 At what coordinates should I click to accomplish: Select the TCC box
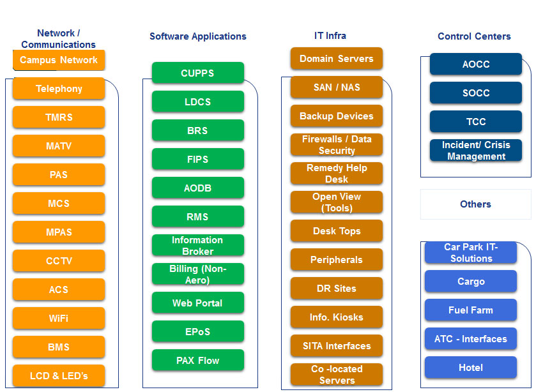476,121
